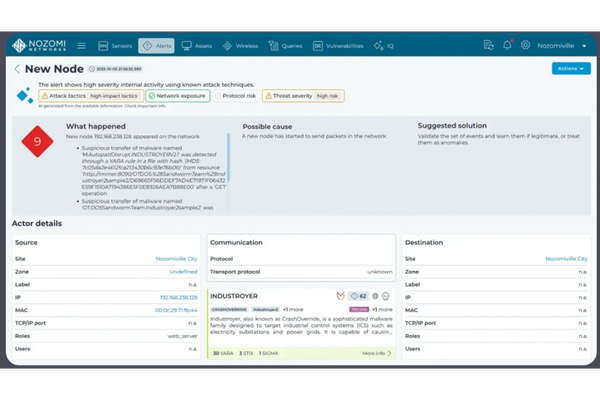Open the Sensors tab
The image size is (600, 400).
pyautogui.click(x=115, y=46)
